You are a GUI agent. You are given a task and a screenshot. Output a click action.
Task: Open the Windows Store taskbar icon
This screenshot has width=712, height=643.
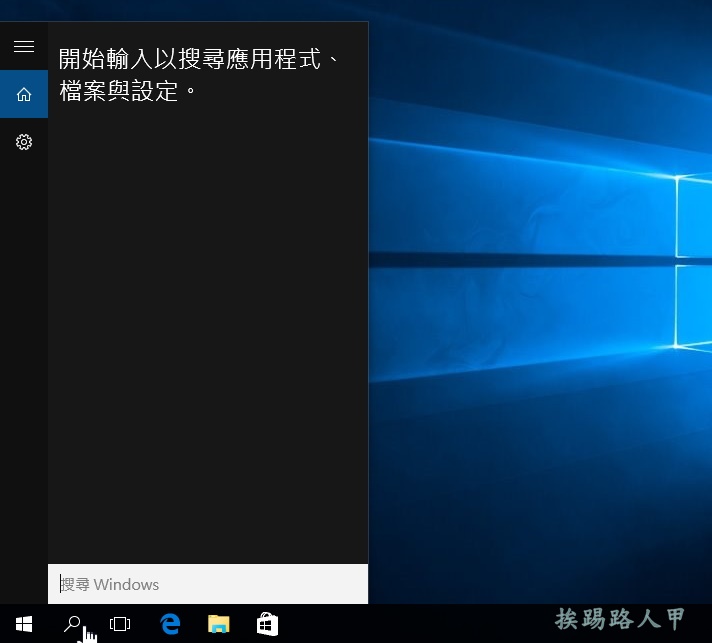(x=267, y=624)
